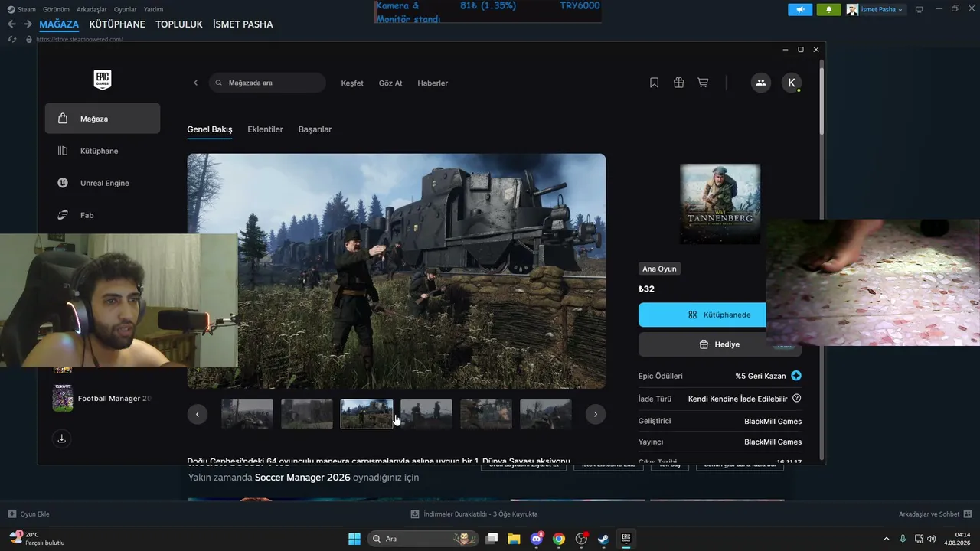Open the İSMET PASHA profile tab
This screenshot has width=980, height=551.
click(x=243, y=24)
